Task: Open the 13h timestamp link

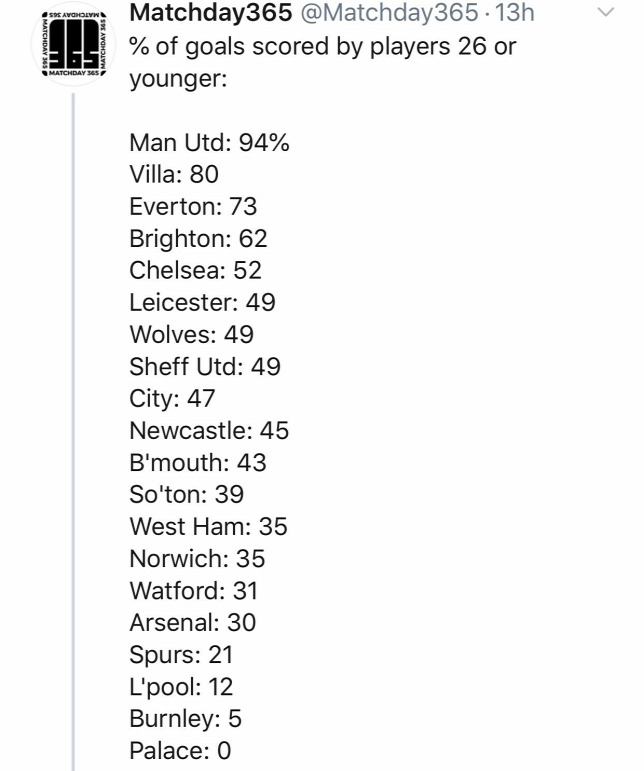Action: [x=514, y=13]
